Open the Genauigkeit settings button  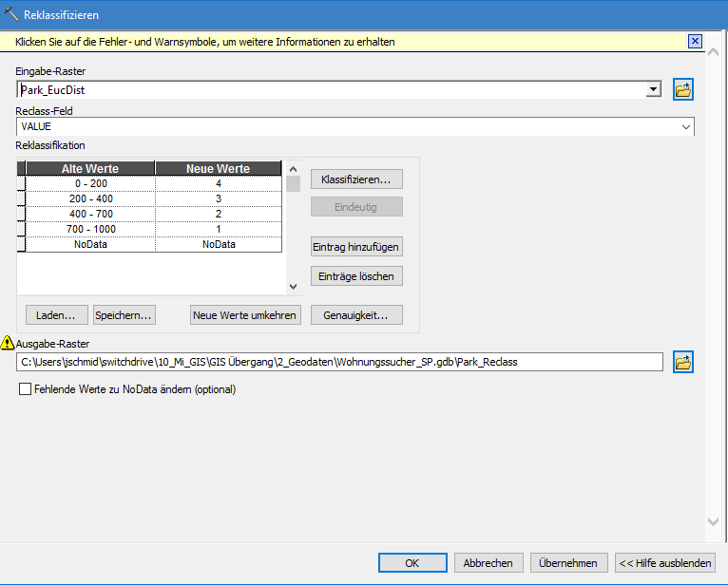click(356, 315)
